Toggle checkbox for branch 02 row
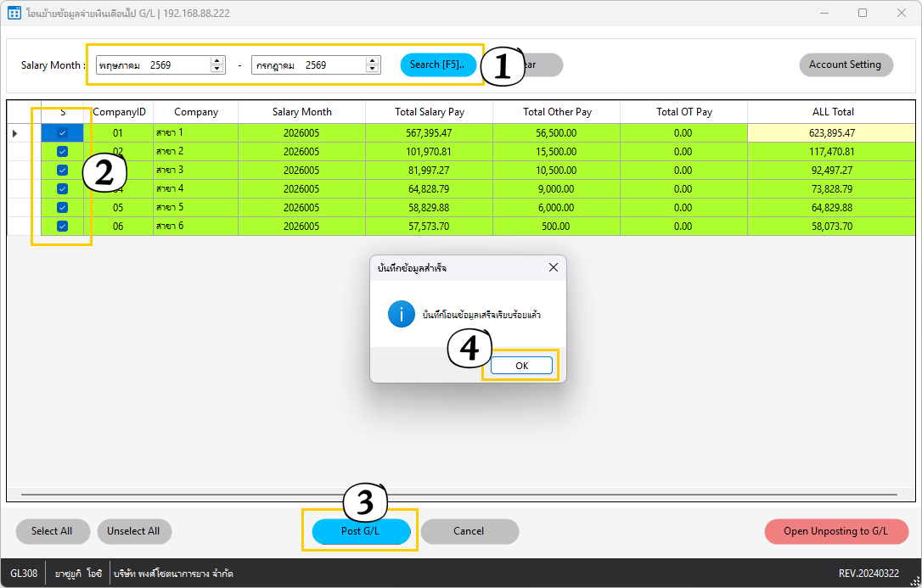922x588 pixels. coord(62,152)
